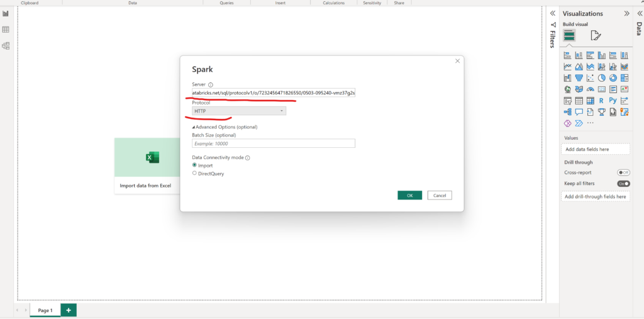Get more visuals via the ellipsis
This screenshot has width=644, height=319.
590,123
